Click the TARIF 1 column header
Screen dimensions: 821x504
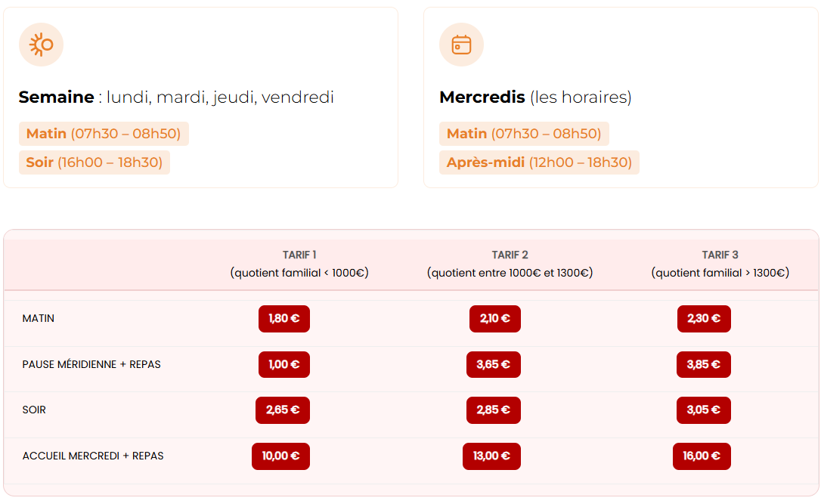click(x=299, y=264)
